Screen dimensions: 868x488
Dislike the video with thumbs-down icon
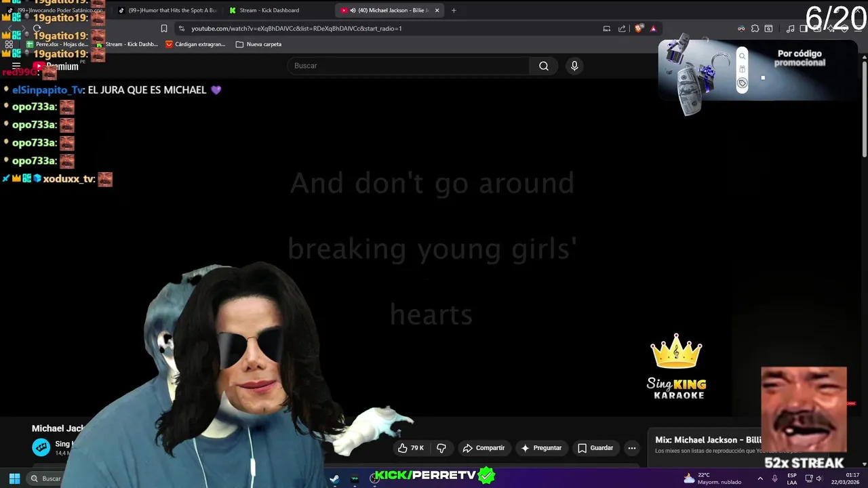[441, 448]
